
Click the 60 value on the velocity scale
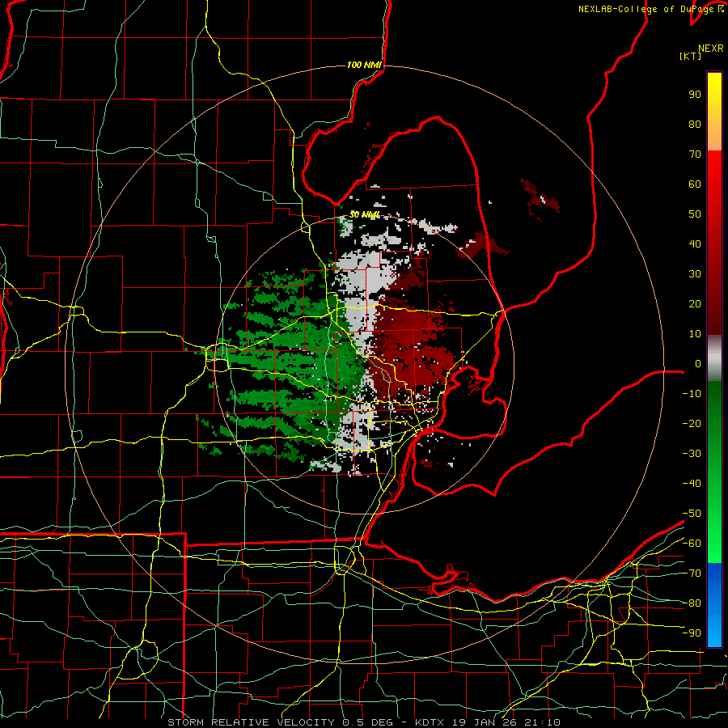[x=695, y=184]
